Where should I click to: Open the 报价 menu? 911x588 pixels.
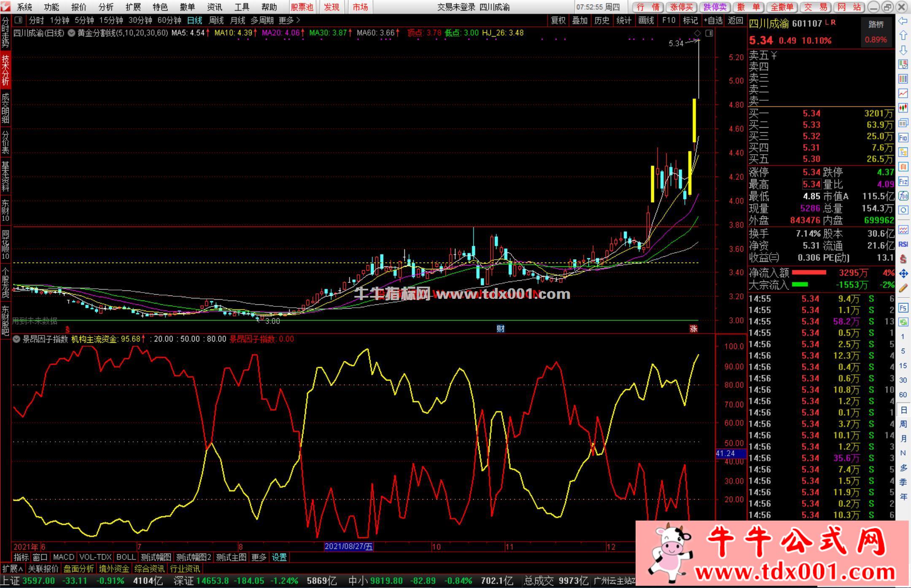tap(78, 7)
